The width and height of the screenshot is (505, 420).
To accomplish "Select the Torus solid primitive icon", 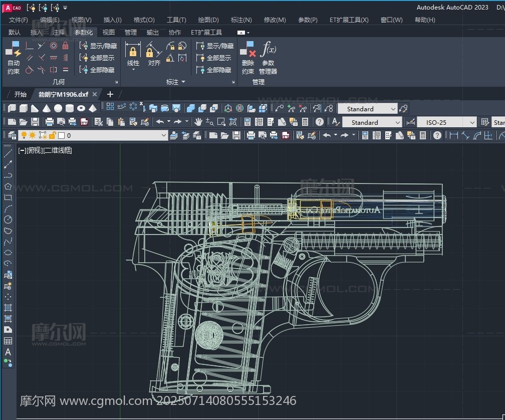I will (x=81, y=108).
